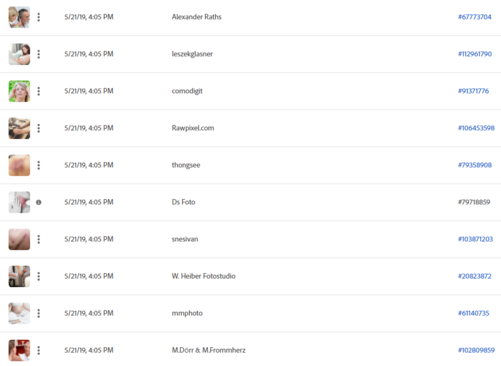Open three-dot menu for leszekglasner row
Image resolution: width=501 pixels, height=366 pixels.
tap(39, 54)
